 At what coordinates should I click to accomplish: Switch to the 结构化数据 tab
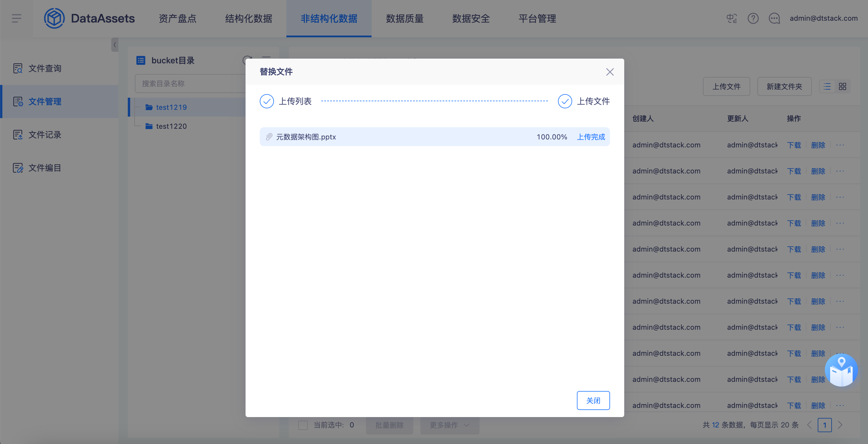[x=248, y=18]
